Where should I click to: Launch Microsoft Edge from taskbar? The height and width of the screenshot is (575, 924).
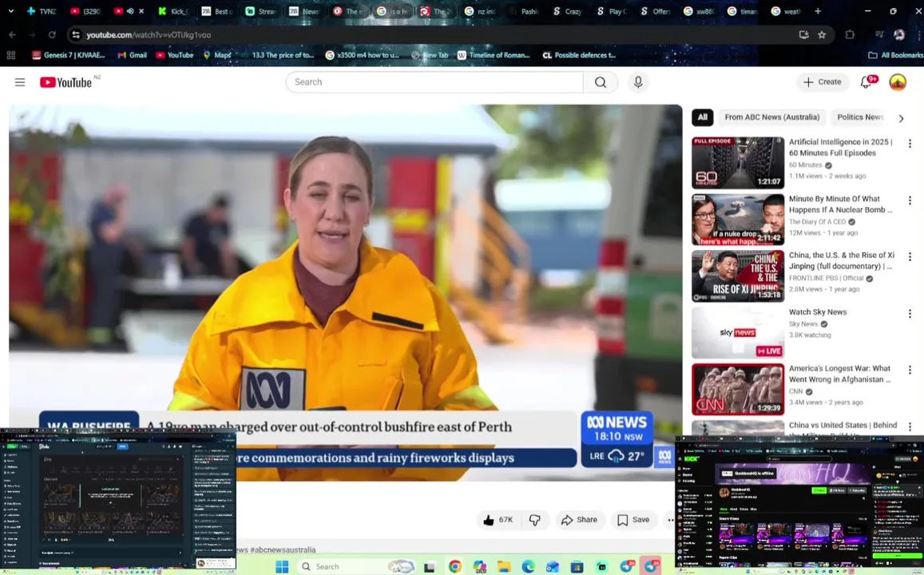(x=528, y=567)
